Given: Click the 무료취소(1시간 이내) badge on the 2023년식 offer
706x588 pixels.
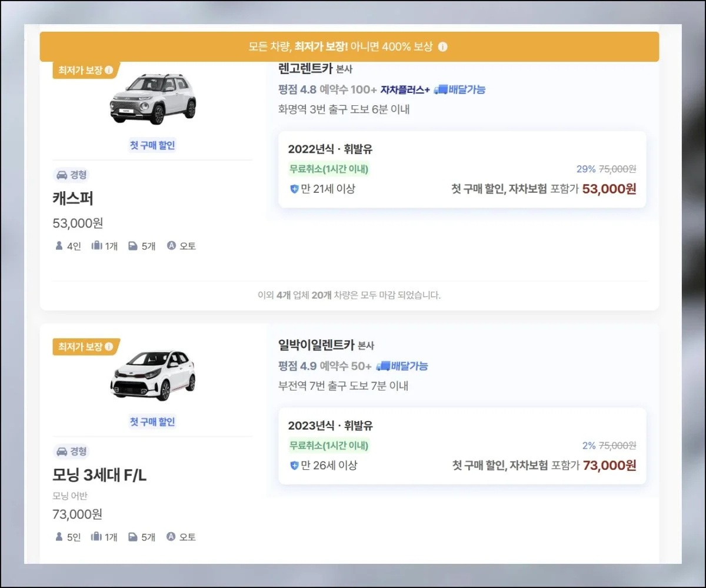Looking at the screenshot, I should click(329, 445).
